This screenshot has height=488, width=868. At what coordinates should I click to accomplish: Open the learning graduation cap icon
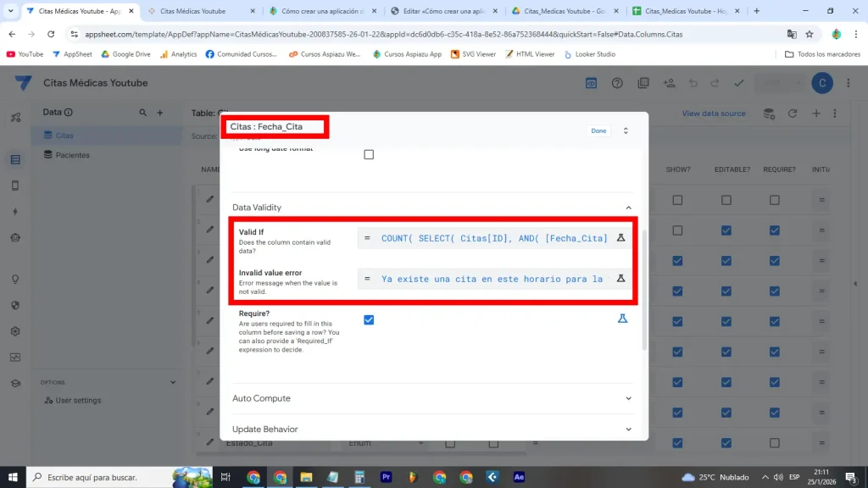14,383
